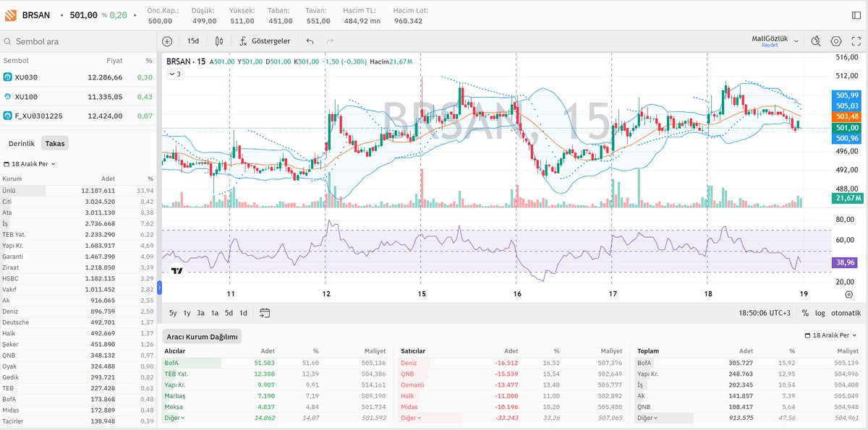This screenshot has height=430, width=868.
Task: Toggle percent scale on the chart
Action: coord(805,313)
